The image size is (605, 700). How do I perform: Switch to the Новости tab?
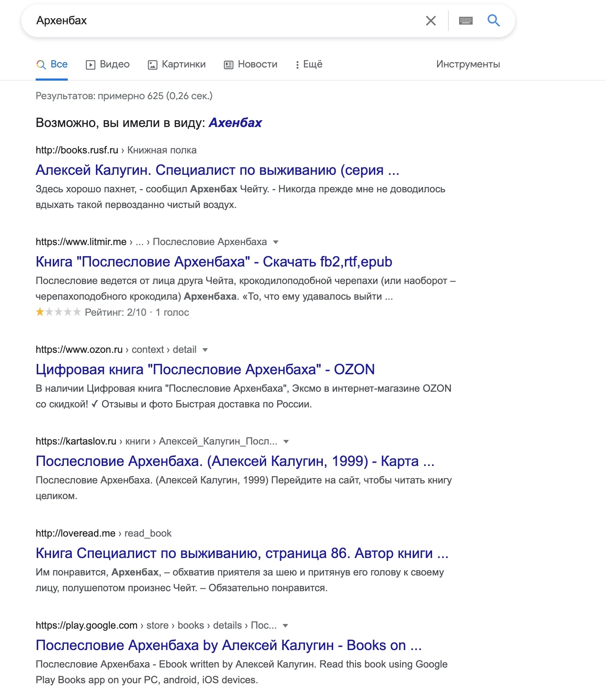[257, 64]
